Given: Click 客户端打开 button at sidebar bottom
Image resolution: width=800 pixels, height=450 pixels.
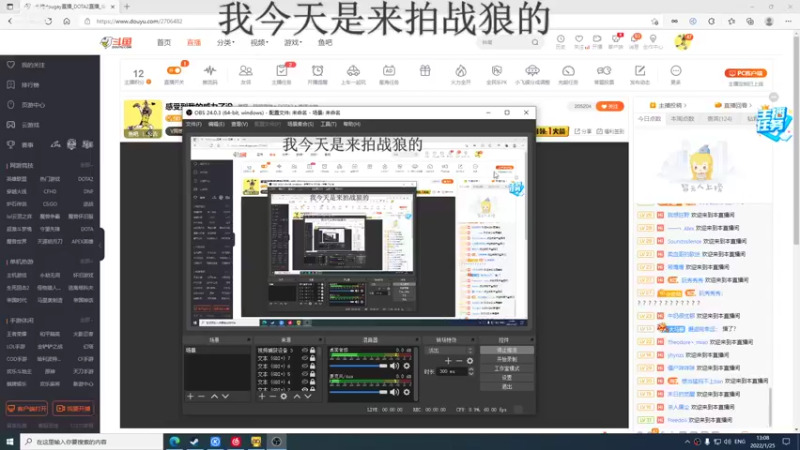Looking at the screenshot, I should click(x=27, y=409).
